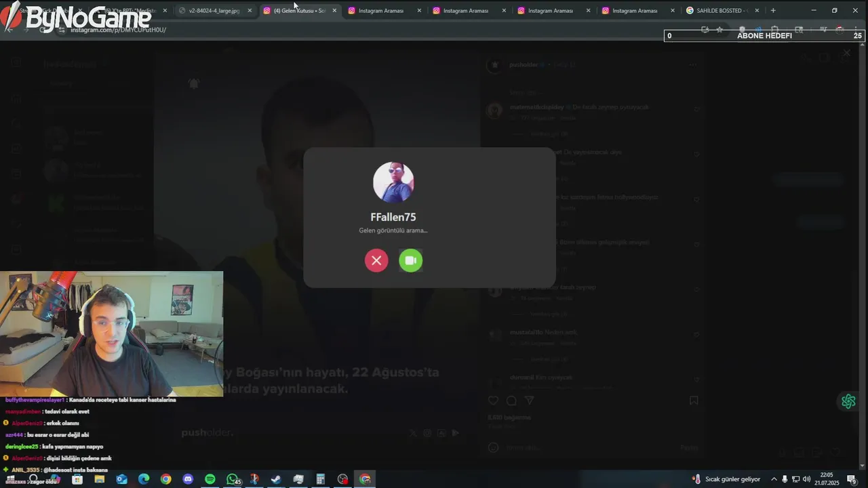This screenshot has height=488, width=868.
Task: Open the post's more options (three dots)
Action: pos(692,64)
